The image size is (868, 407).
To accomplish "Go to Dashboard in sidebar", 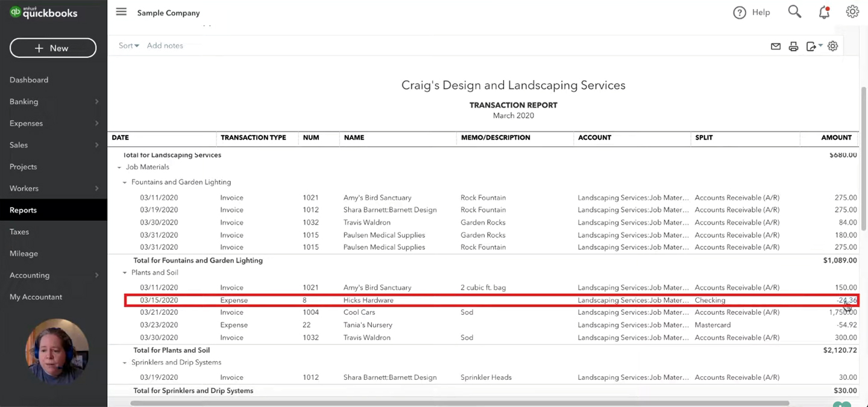I will pyautogui.click(x=29, y=80).
